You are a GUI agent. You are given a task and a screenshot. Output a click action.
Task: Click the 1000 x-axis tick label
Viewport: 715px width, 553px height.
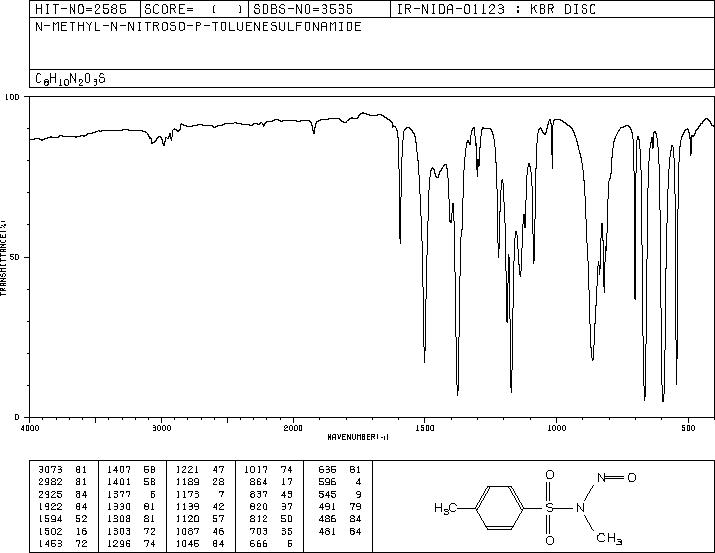coord(556,428)
